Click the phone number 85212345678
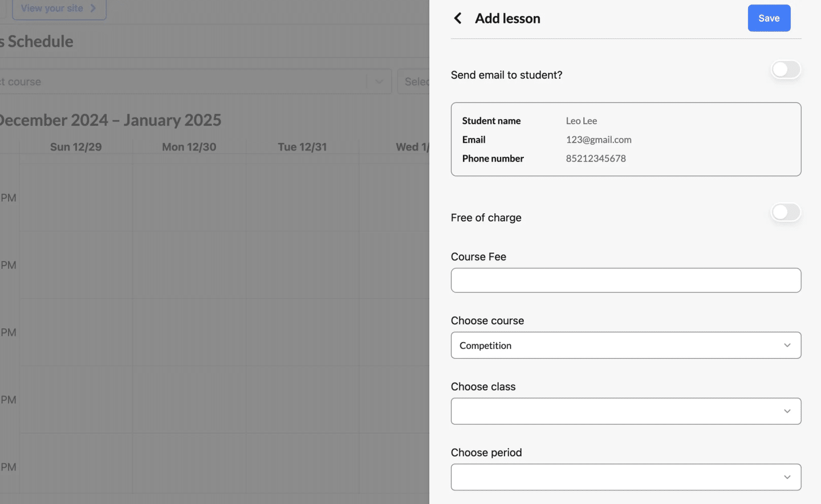821x504 pixels. pos(596,158)
